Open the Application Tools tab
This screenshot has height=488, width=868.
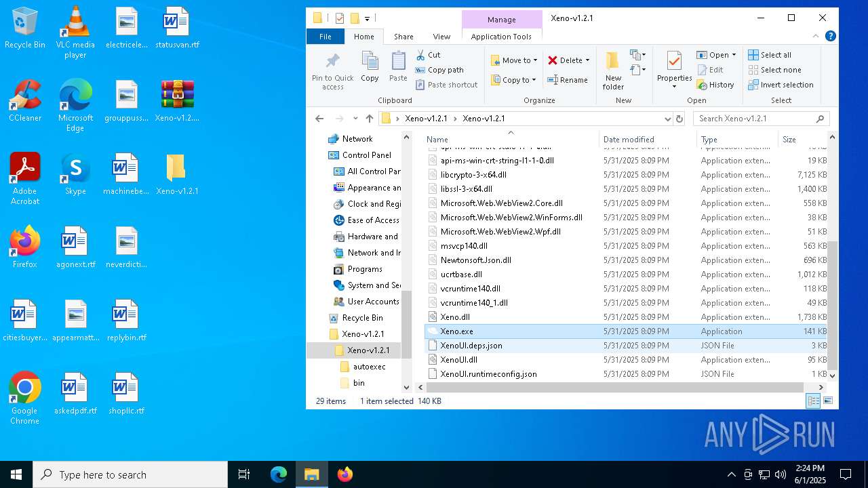pos(501,37)
